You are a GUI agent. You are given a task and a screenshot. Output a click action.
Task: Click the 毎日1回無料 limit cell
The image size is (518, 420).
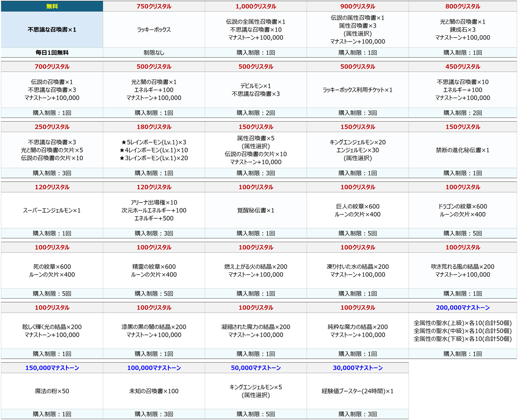pyautogui.click(x=52, y=53)
